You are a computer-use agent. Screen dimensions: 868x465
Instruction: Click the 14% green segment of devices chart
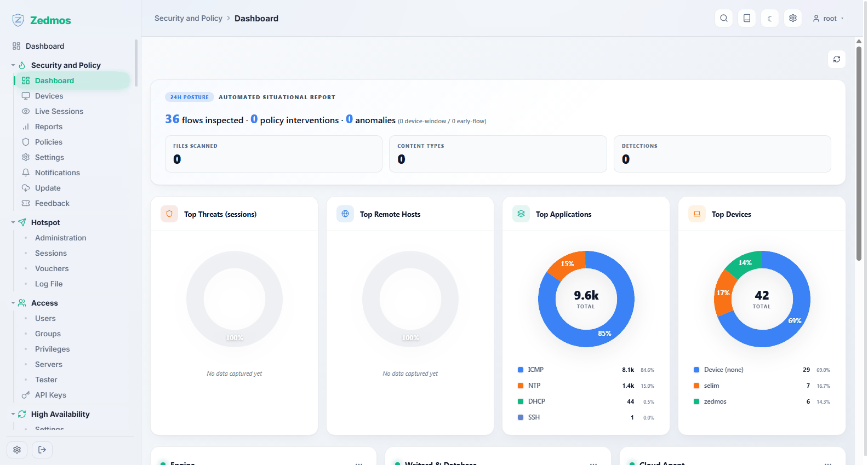coord(745,263)
